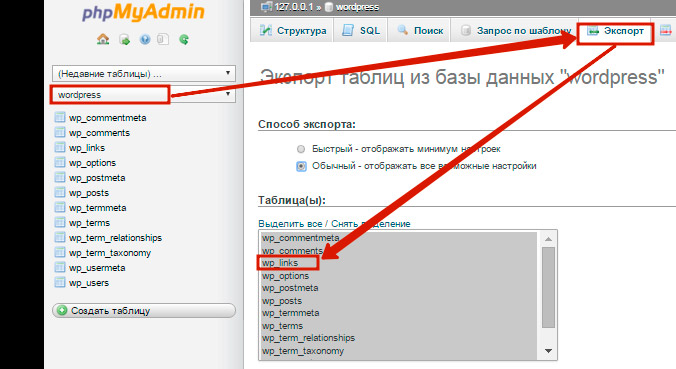This screenshot has height=369, width=676.
Task: Click the table icon beside wp_posts
Action: coord(59,193)
